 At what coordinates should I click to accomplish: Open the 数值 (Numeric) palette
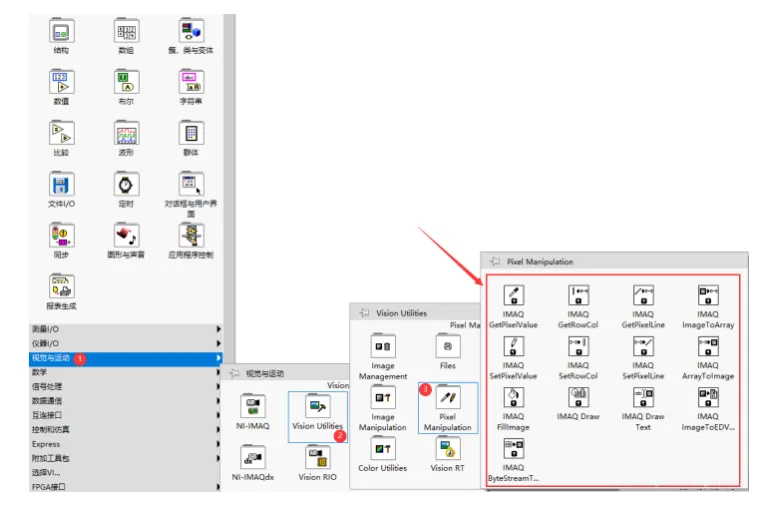coord(62,82)
